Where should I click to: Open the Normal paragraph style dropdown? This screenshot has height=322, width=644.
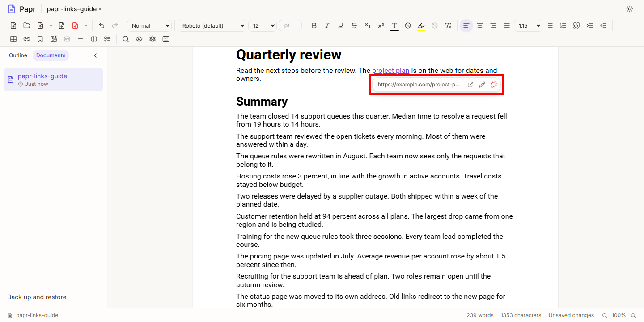149,25
